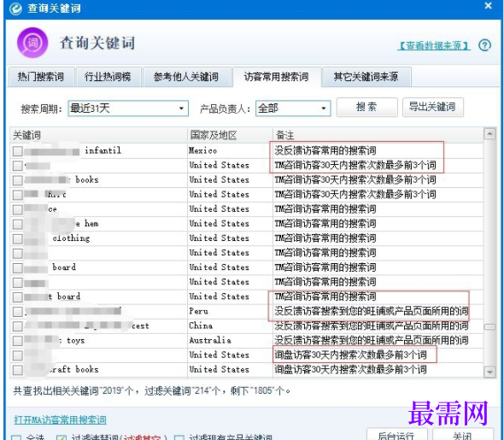Click the title bar app icon
The height and width of the screenshot is (440, 504).
(x=15, y=9)
